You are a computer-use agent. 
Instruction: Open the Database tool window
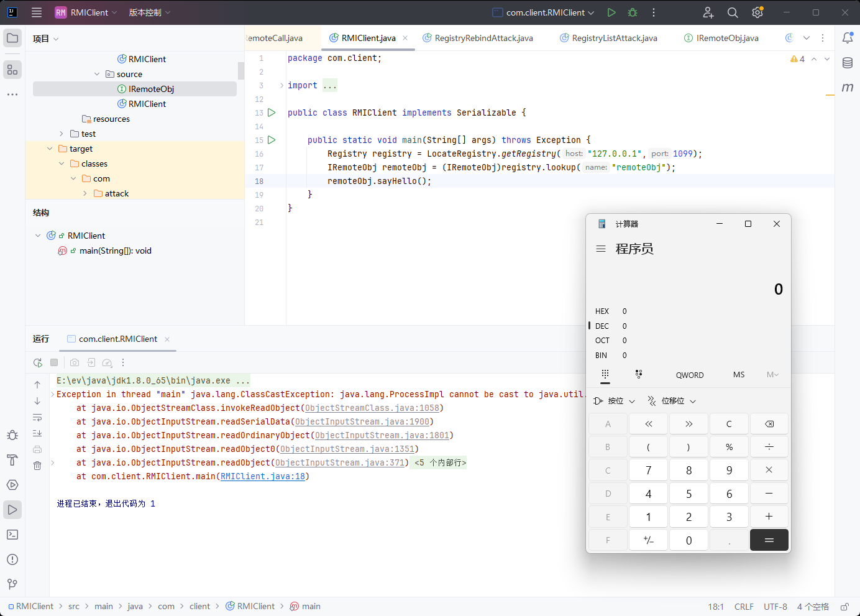tap(848, 63)
